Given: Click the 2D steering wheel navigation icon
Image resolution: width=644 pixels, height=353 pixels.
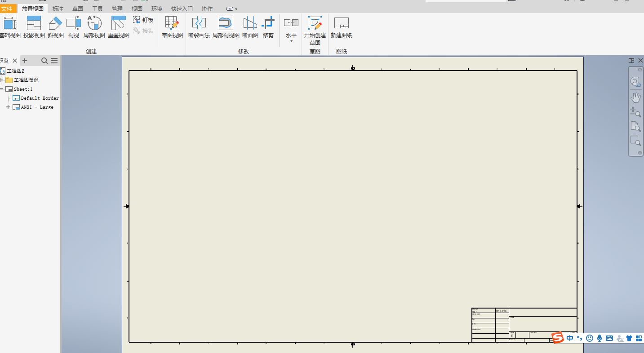Looking at the screenshot, I should click(x=635, y=82).
